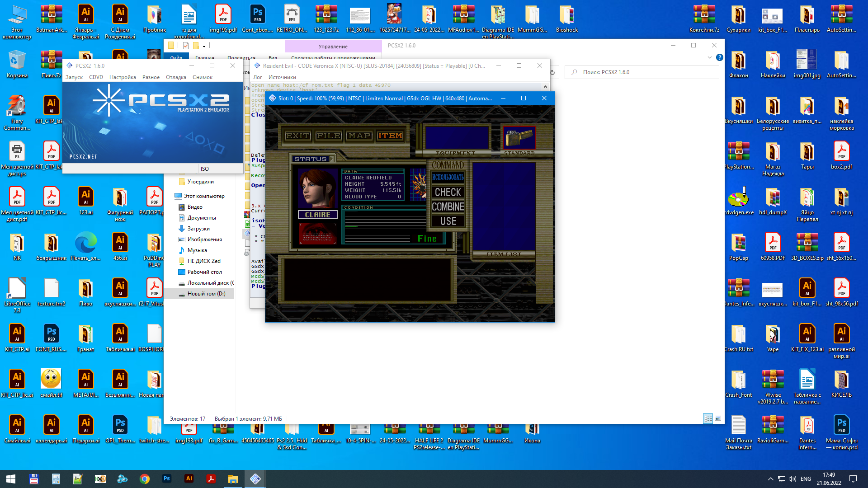
Task: Select Fiery Command desktop shortcut
Action: 17,113
